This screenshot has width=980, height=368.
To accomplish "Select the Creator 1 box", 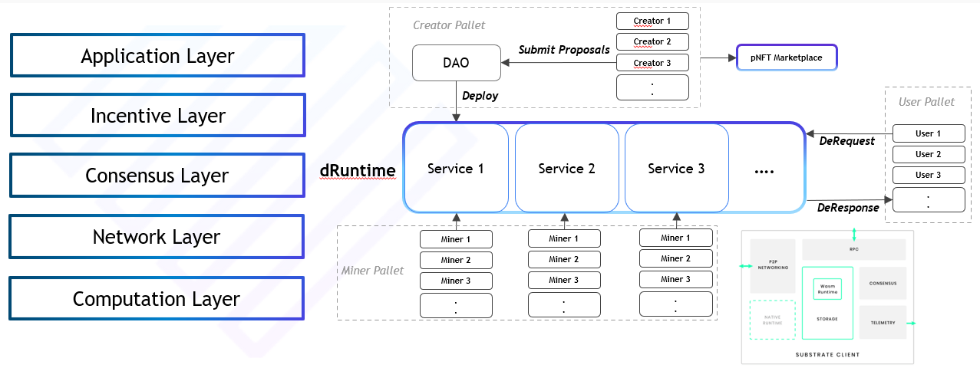I will click(x=652, y=21).
